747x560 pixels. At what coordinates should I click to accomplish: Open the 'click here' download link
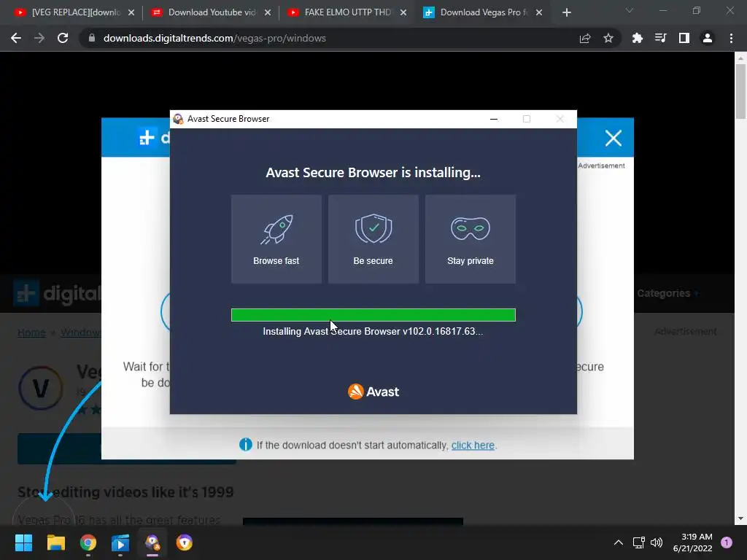click(x=473, y=446)
